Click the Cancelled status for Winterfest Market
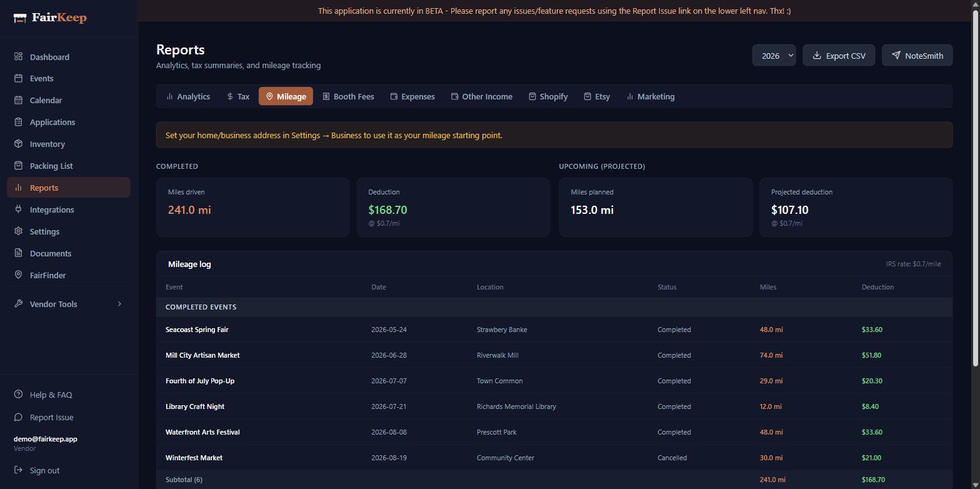The width and height of the screenshot is (980, 489). point(672,458)
